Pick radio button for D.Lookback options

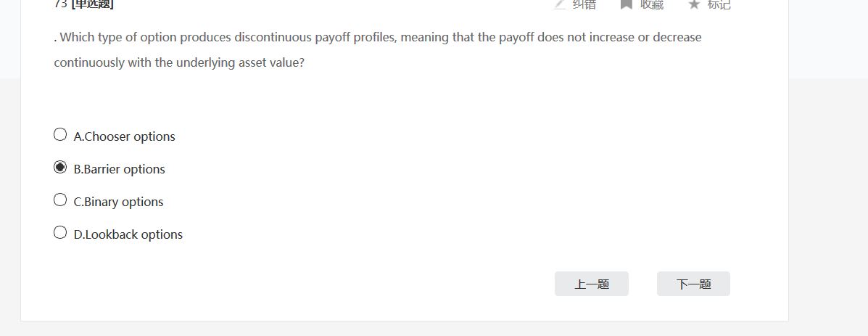pyautogui.click(x=60, y=232)
